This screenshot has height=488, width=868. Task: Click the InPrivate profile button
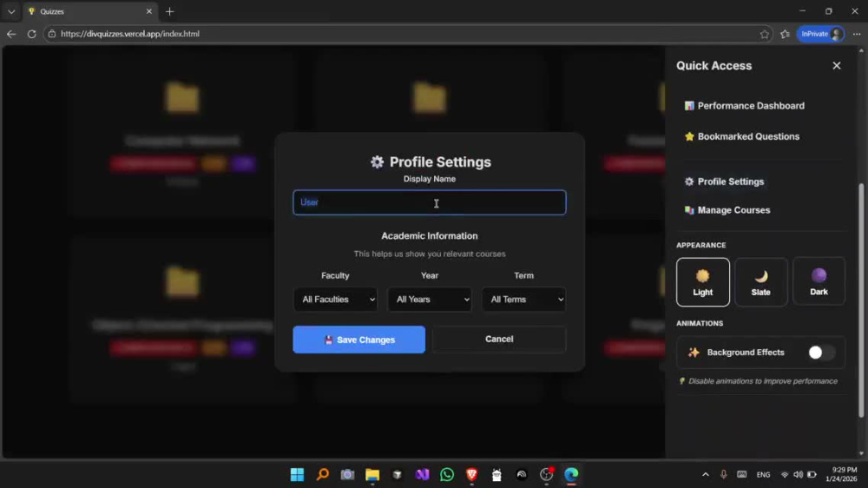[821, 34]
